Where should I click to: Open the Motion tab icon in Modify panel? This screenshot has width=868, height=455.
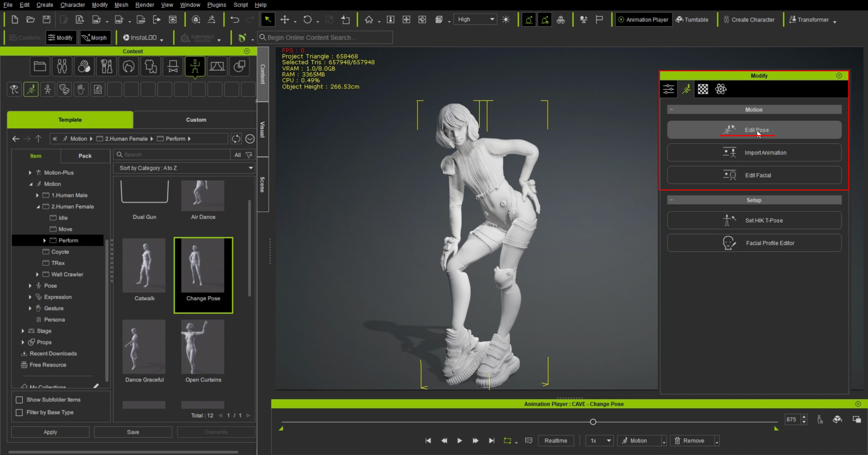pos(686,90)
